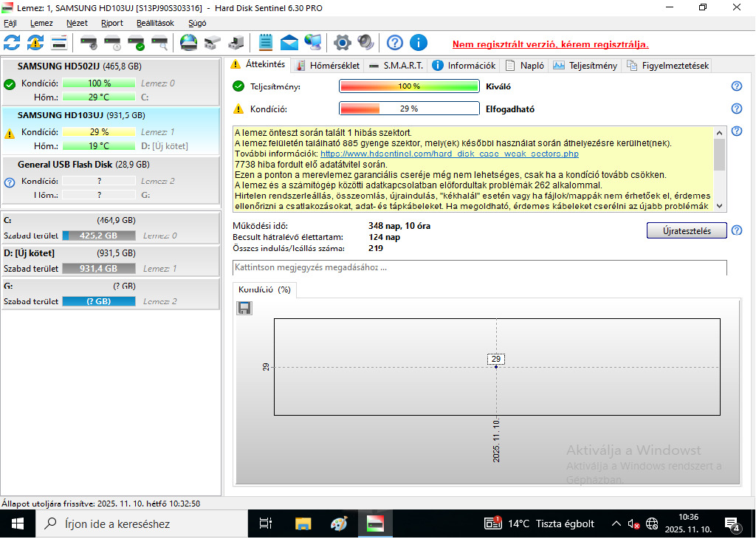Click the 29 data point on chart

click(x=496, y=367)
